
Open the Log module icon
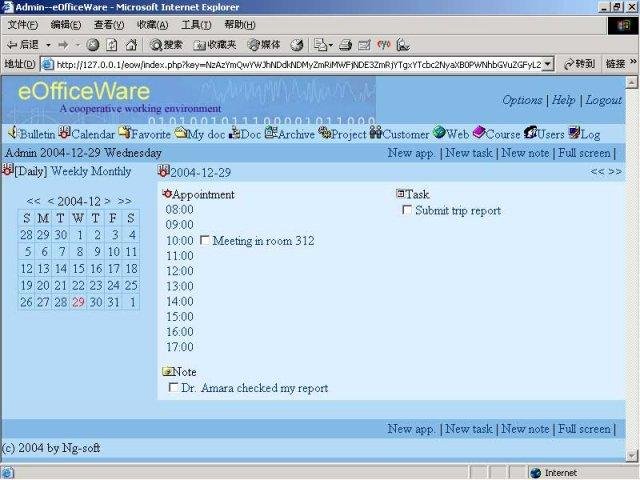pyautogui.click(x=575, y=132)
